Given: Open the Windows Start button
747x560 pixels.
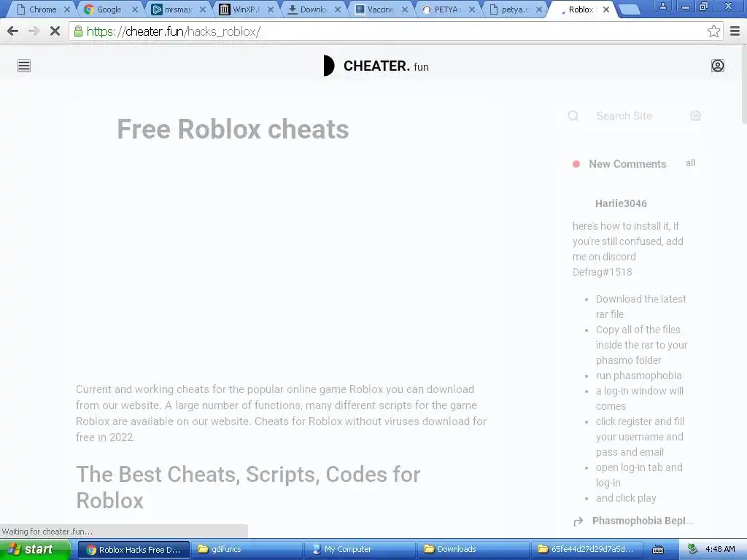Looking at the screenshot, I should click(35, 550).
